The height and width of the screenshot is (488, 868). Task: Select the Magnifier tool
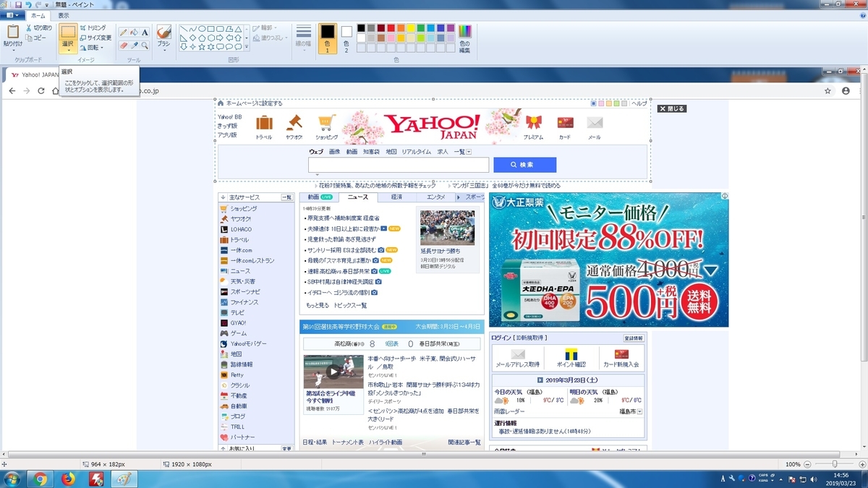click(x=145, y=45)
